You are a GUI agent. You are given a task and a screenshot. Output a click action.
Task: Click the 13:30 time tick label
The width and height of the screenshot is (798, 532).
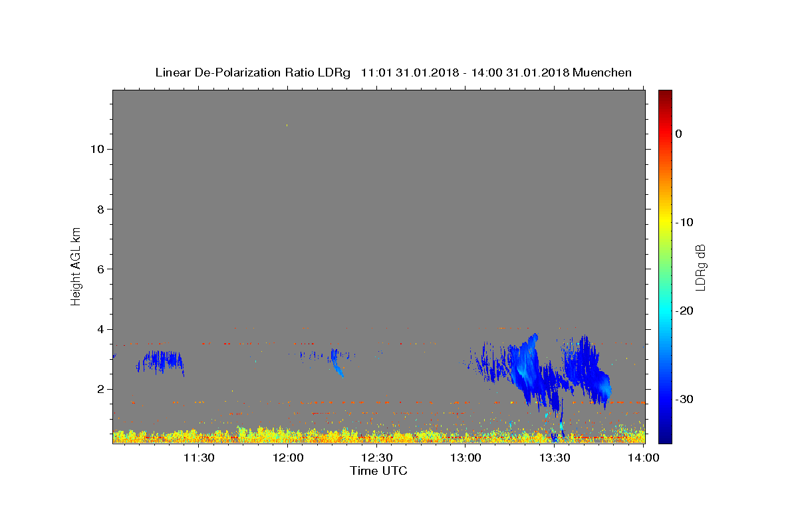click(555, 458)
